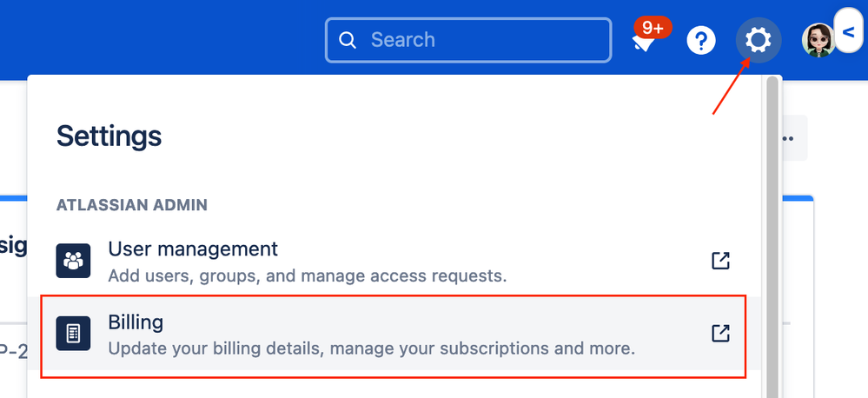Click the ATLASSIAN ADMIN section label
868x398 pixels.
pyautogui.click(x=132, y=205)
